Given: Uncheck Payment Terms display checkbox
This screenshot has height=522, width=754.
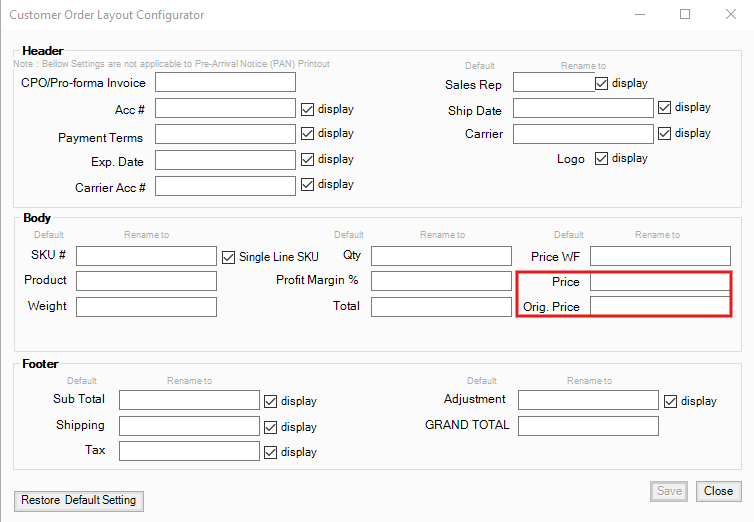Looking at the screenshot, I should (x=308, y=134).
